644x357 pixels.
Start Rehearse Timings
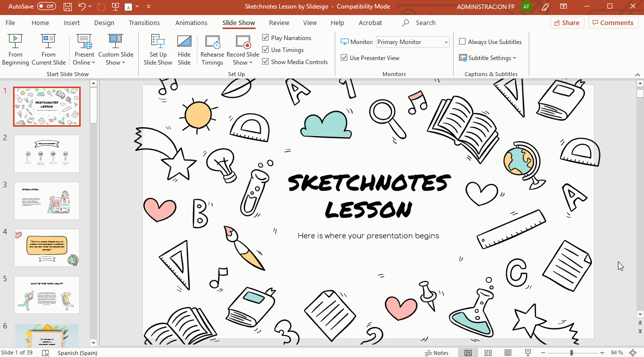coord(212,50)
